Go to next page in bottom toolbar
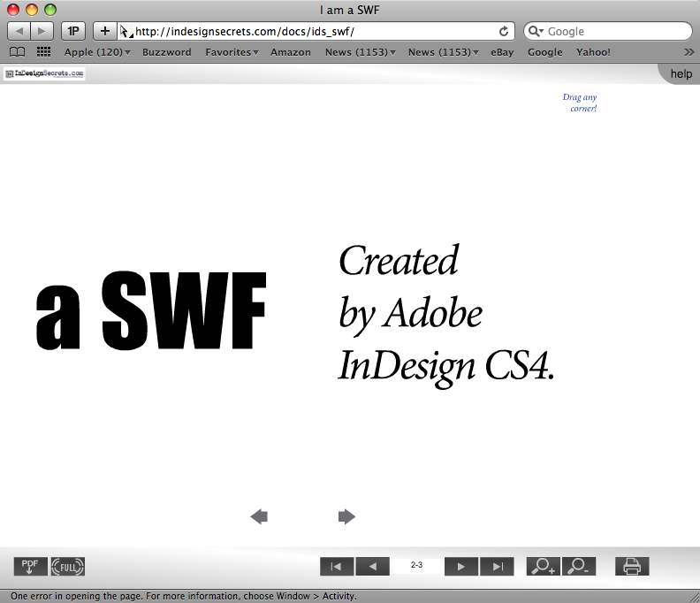This screenshot has width=700, height=603. (x=461, y=567)
